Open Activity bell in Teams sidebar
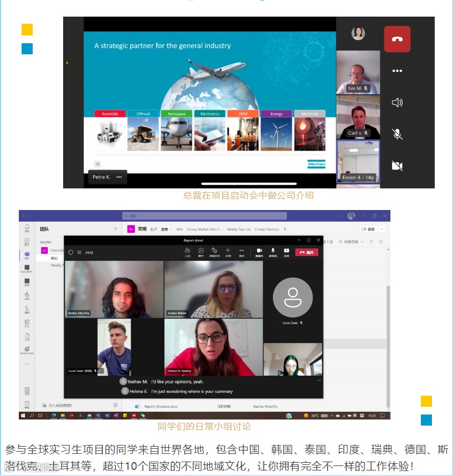 pos(27,228)
